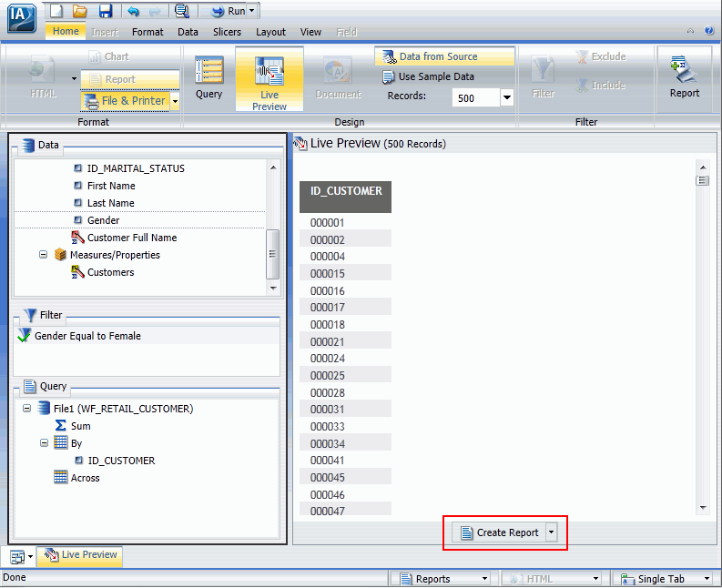Select HTML output format icon
Viewport: 722px width, 588px height.
click(43, 76)
